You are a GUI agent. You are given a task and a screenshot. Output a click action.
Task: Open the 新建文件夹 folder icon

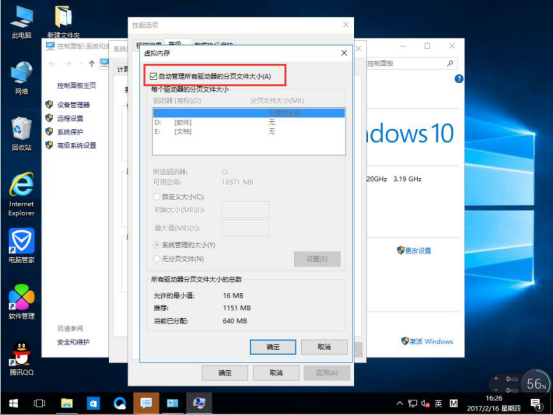(64, 21)
